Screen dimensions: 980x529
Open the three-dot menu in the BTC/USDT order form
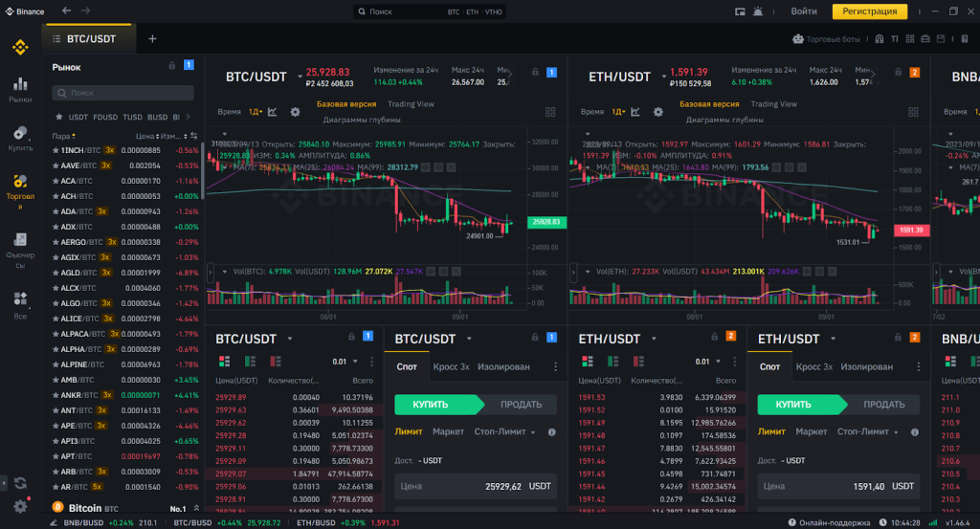(x=556, y=366)
